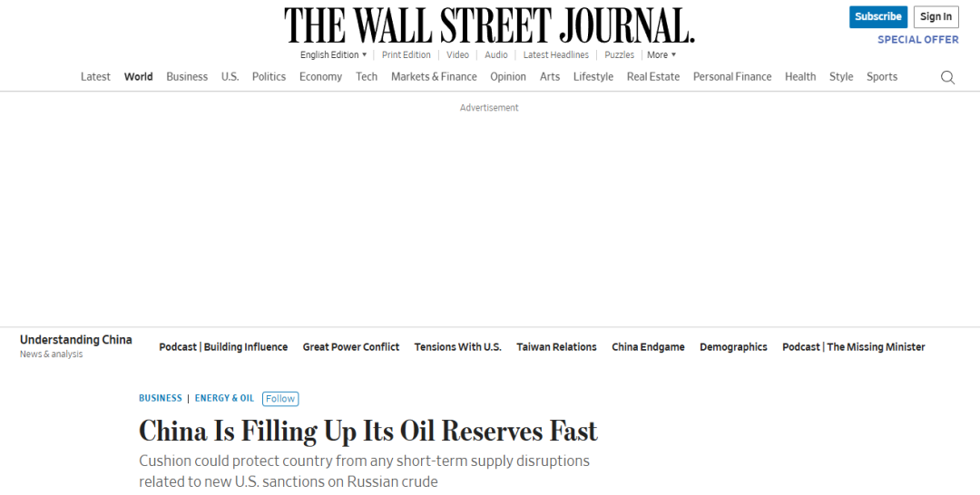
Task: Toggle Follow for Energy & Oil
Action: [x=280, y=399]
